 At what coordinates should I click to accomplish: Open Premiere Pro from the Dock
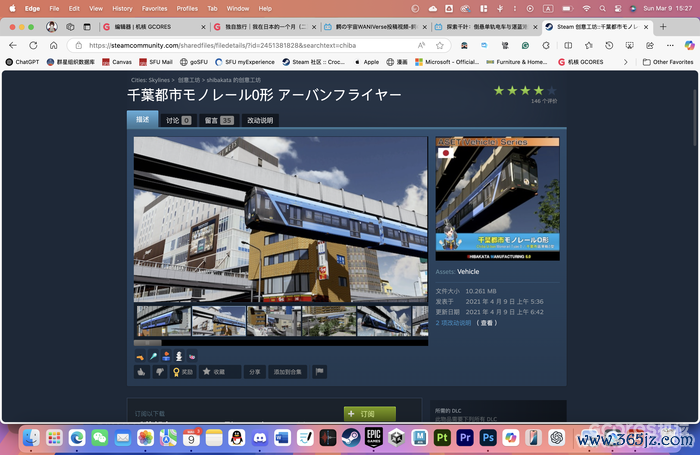465,438
